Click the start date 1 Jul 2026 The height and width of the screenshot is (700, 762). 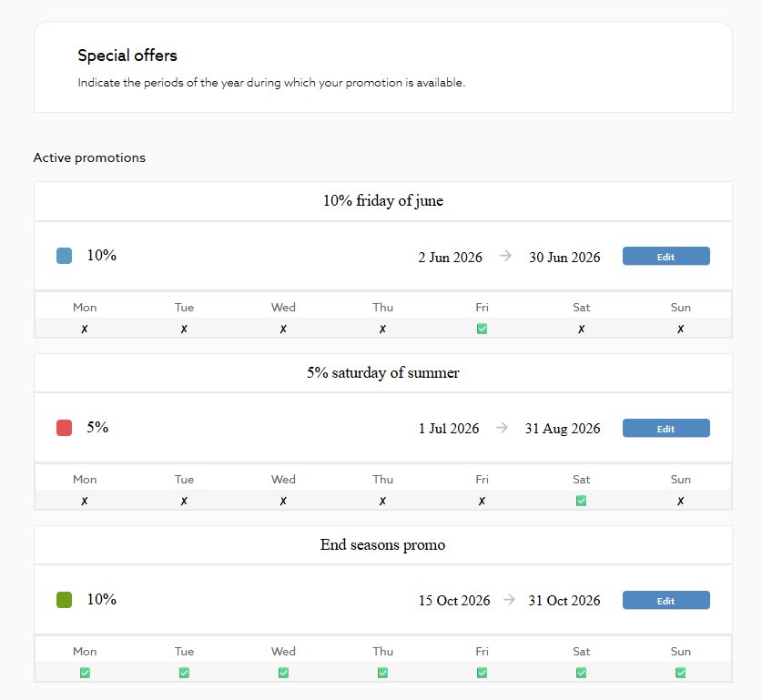449,429
